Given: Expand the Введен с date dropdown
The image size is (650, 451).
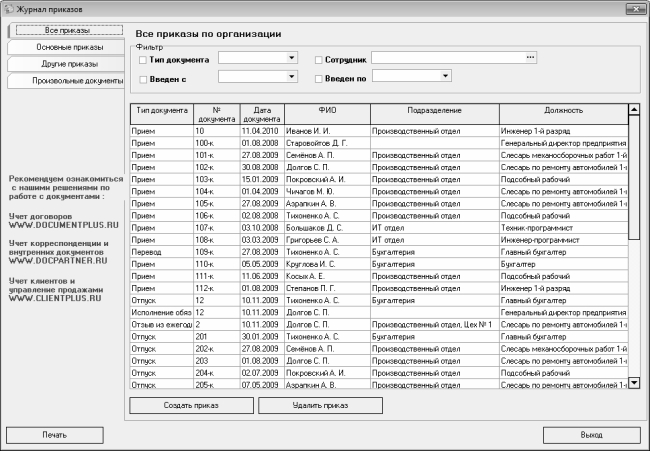Looking at the screenshot, I should (291, 75).
